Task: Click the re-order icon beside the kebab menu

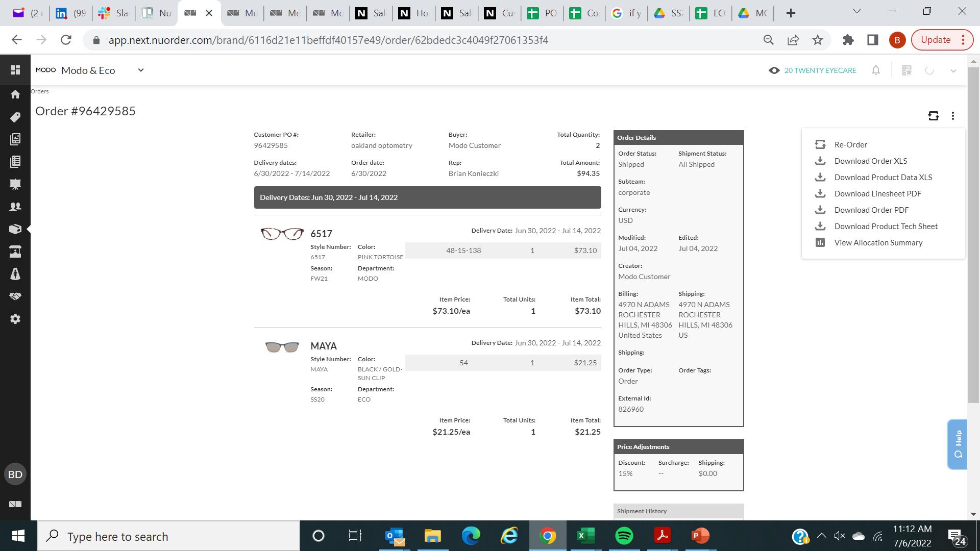Action: 933,116
